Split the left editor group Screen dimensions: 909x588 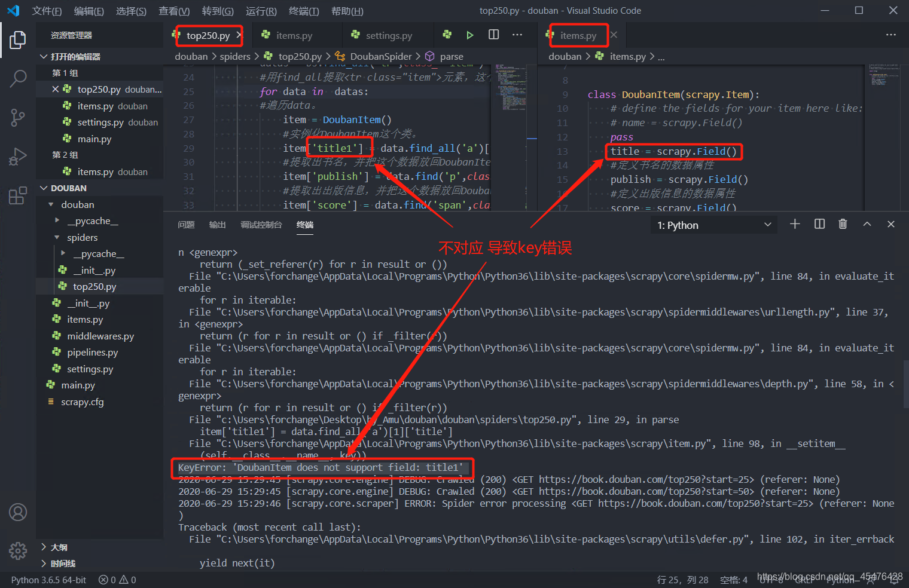493,35
